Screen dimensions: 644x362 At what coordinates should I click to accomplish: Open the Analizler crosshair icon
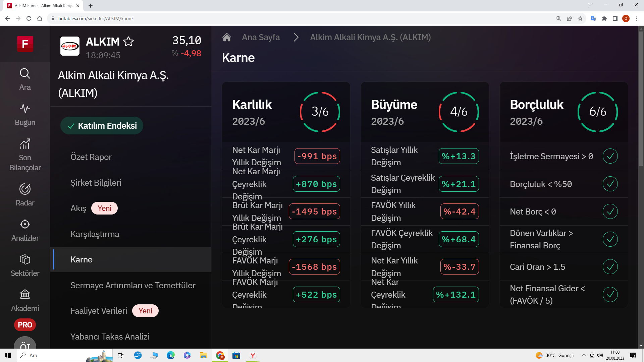point(25,224)
